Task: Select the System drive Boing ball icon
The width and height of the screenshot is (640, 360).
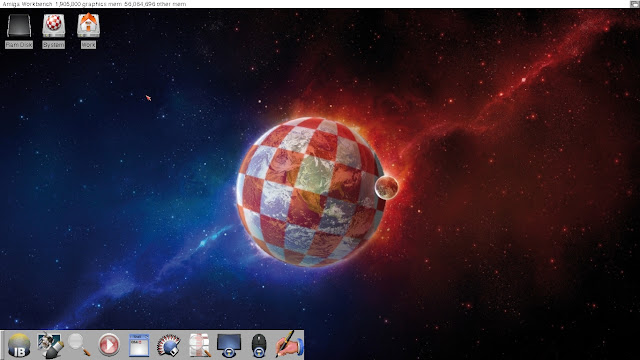Action: point(53,26)
